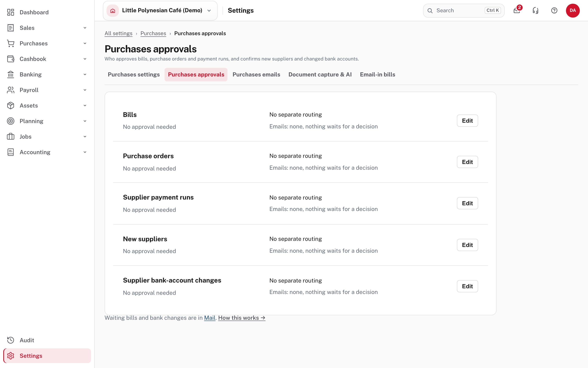Focus the Search field
This screenshot has height=368, width=588.
point(464,10)
